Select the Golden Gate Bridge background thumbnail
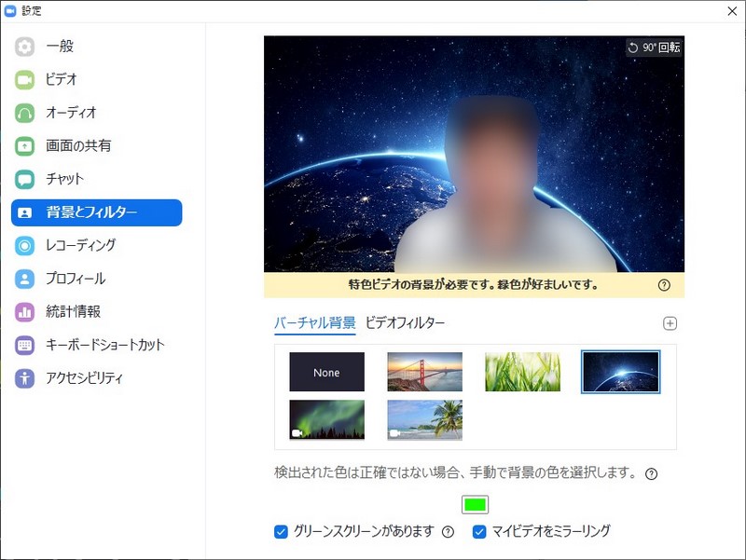The image size is (746, 560). 424,371
